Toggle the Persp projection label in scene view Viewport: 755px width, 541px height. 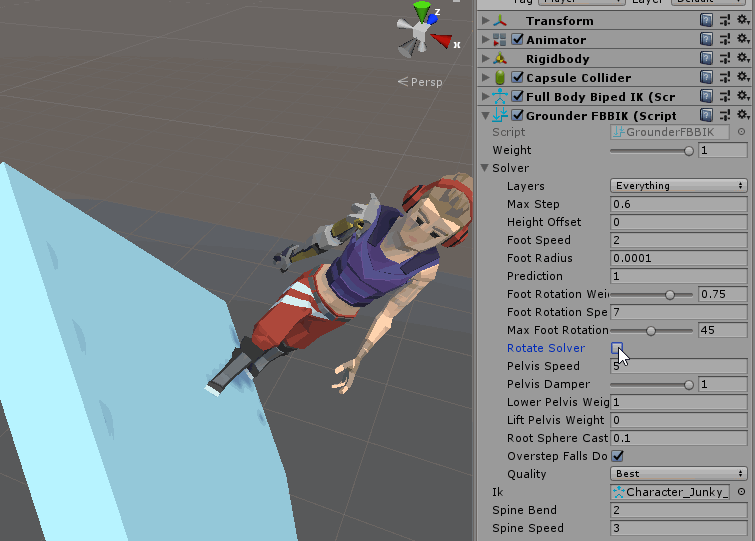pyautogui.click(x=420, y=82)
